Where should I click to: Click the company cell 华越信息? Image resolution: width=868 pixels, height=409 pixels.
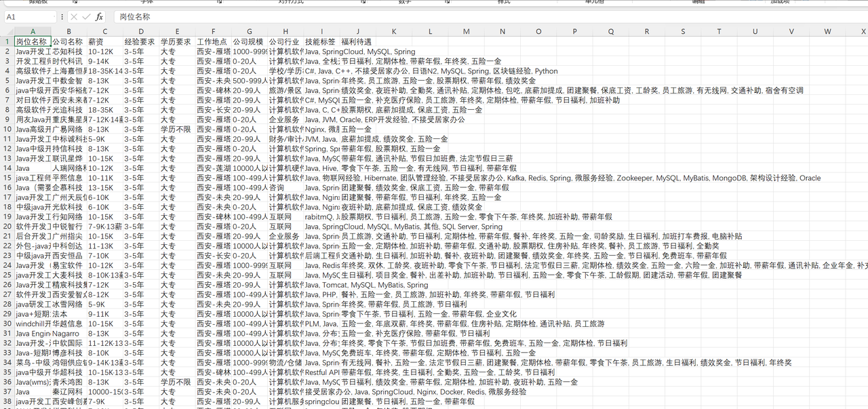click(x=68, y=324)
